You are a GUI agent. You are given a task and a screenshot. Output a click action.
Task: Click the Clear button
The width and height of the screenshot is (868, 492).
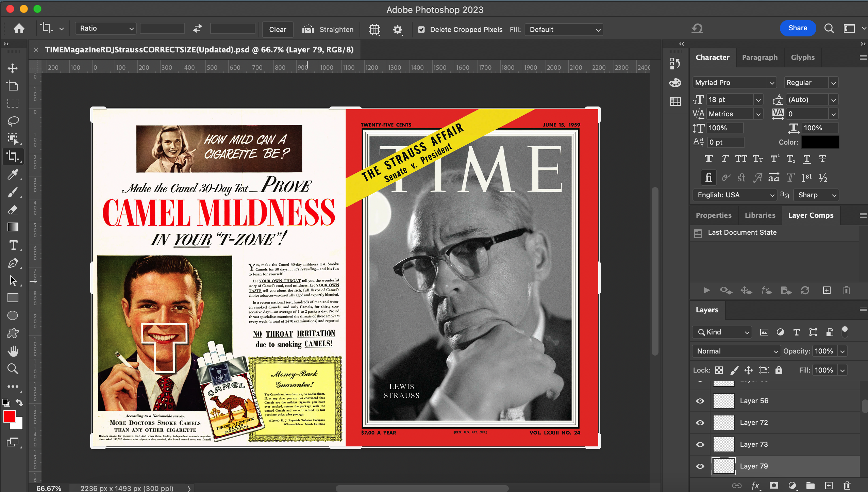click(278, 30)
